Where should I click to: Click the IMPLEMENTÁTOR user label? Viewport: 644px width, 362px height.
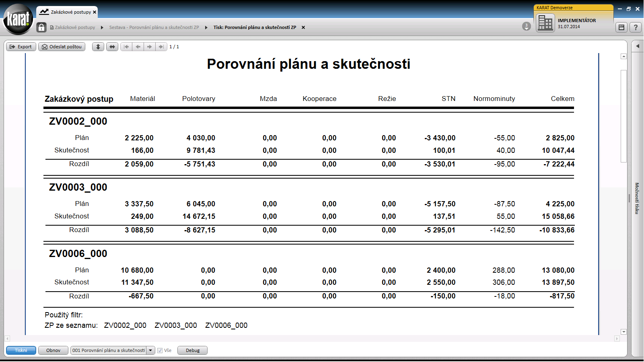[x=577, y=21]
